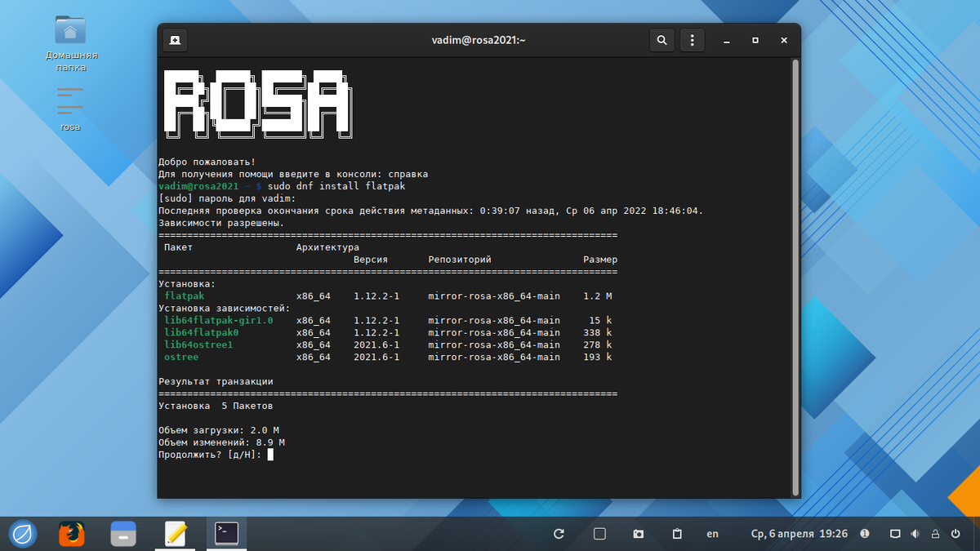
Task: Click the terminal title vadim@rosa2021:~
Action: coord(479,40)
